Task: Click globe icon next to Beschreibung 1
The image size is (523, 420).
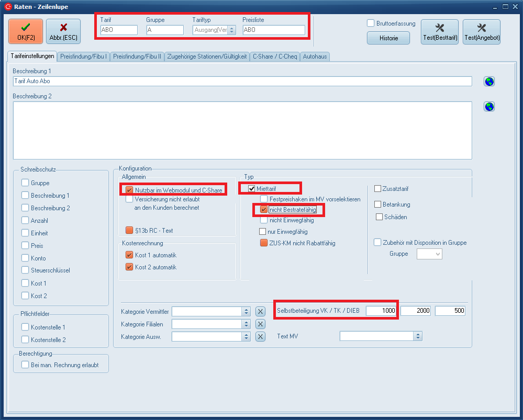Action: pos(489,81)
